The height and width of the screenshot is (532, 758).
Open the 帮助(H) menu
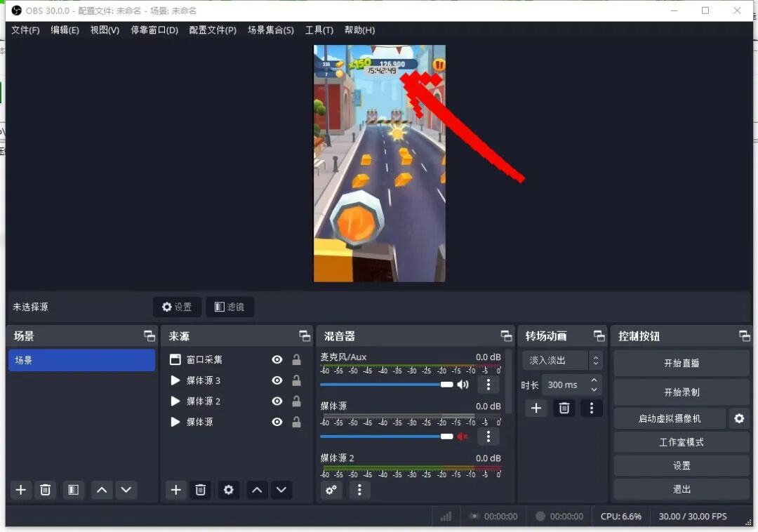[359, 30]
